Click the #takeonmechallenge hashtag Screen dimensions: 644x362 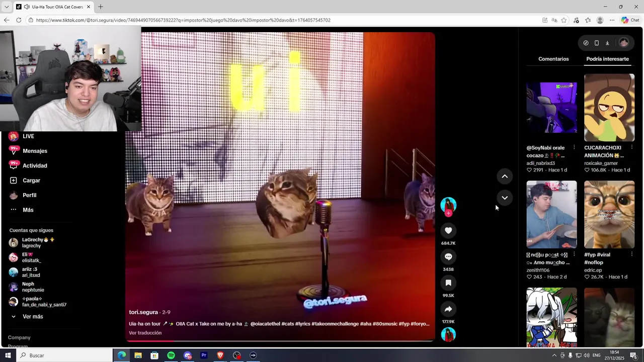(x=335, y=324)
